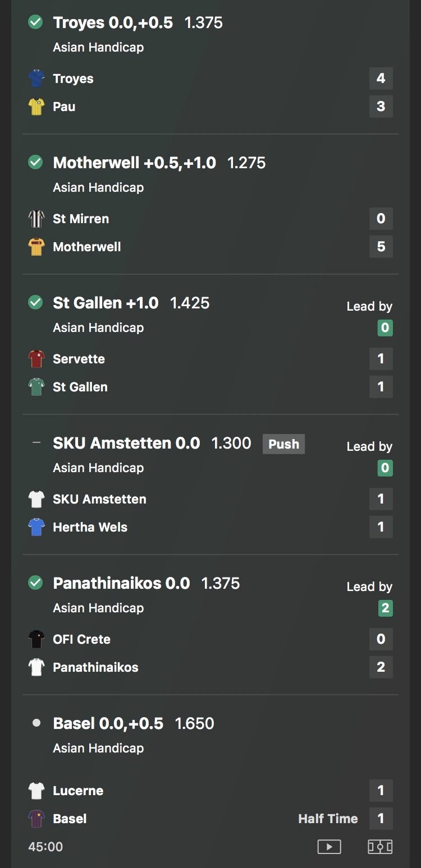The width and height of the screenshot is (421, 868).
Task: Click Hertha Wels blue jersey icon
Action: click(x=36, y=527)
